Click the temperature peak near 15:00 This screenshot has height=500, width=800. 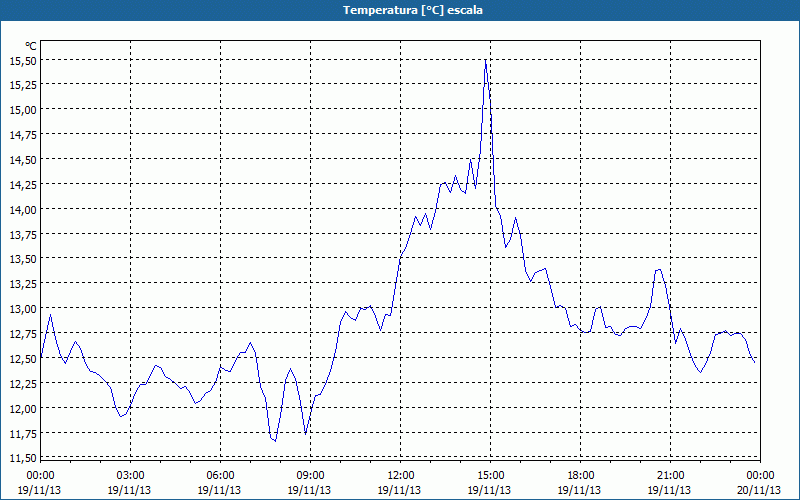[485, 60]
